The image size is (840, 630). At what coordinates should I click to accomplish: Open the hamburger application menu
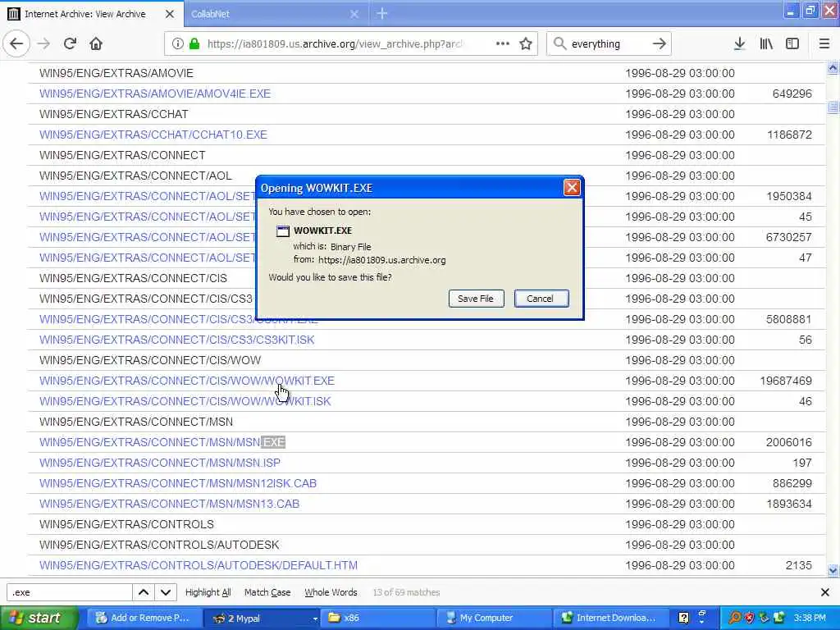click(x=824, y=44)
